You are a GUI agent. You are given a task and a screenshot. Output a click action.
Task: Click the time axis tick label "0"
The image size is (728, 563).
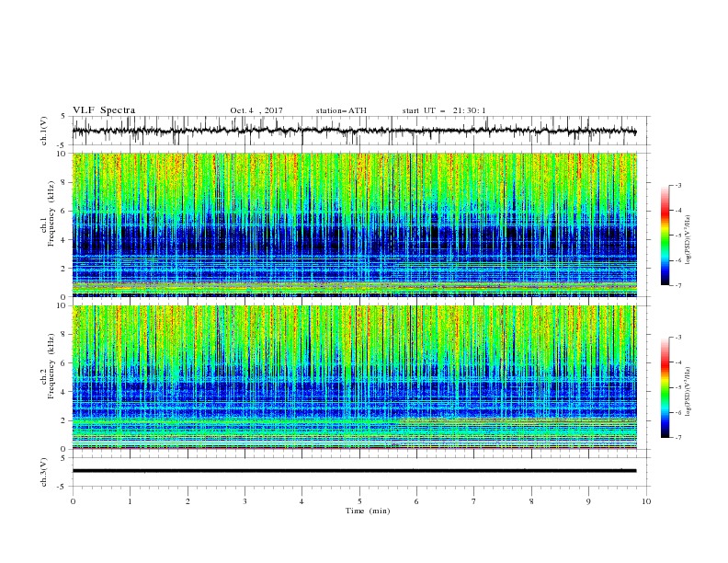click(x=73, y=501)
